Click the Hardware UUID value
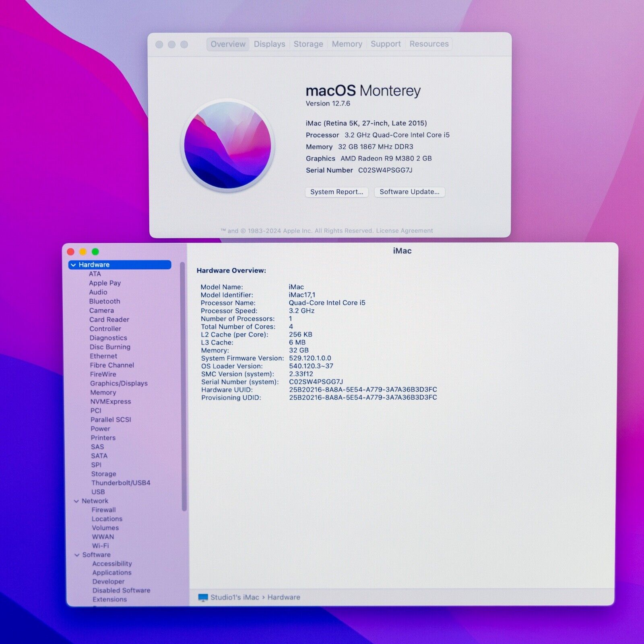 [363, 390]
